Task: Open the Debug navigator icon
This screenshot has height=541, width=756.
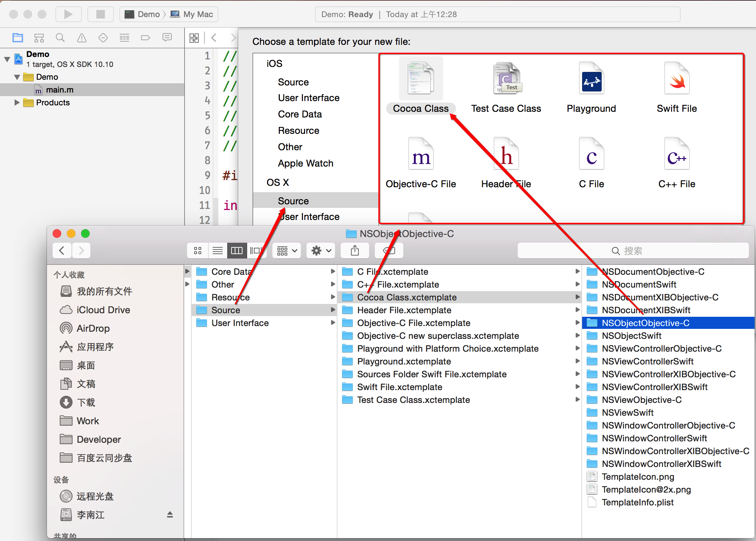Action: pos(124,37)
